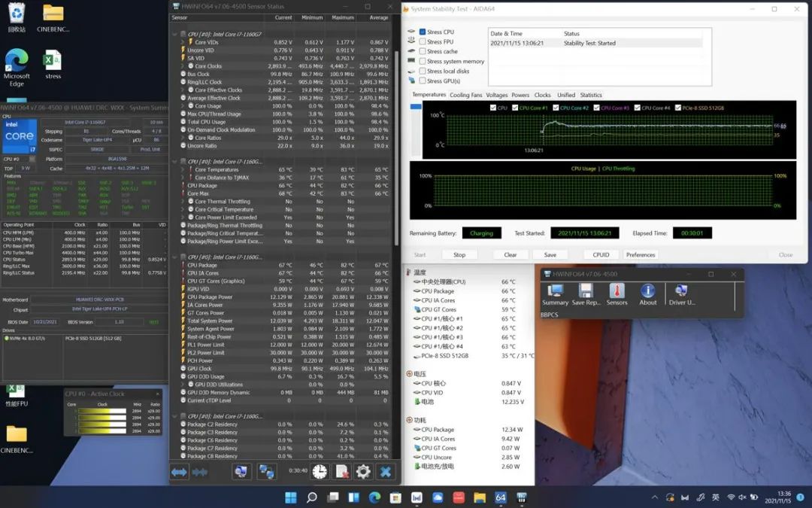The image size is (812, 508).
Task: Collapse the first CPU [#0] Intel Core i7-1160G7 group
Action: click(x=174, y=34)
